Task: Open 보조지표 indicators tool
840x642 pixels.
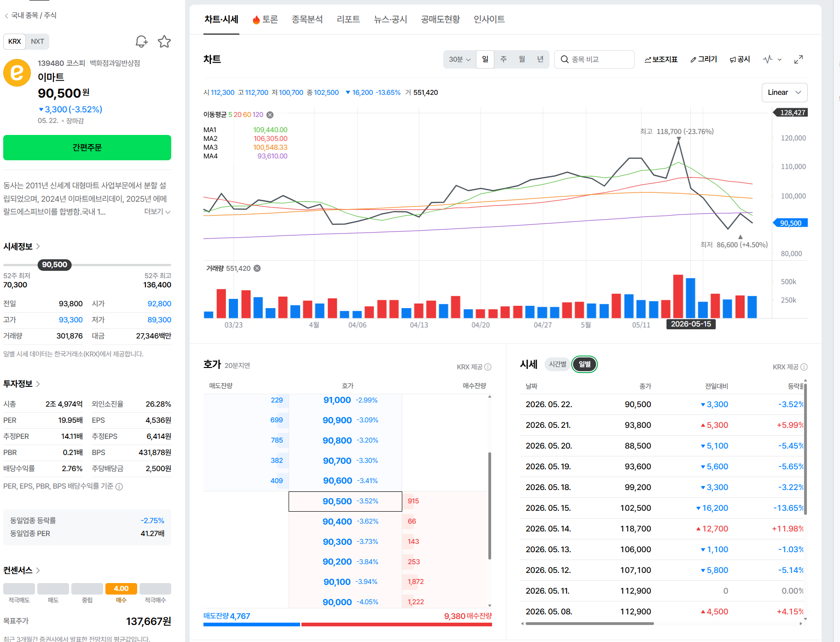Action: (661, 59)
